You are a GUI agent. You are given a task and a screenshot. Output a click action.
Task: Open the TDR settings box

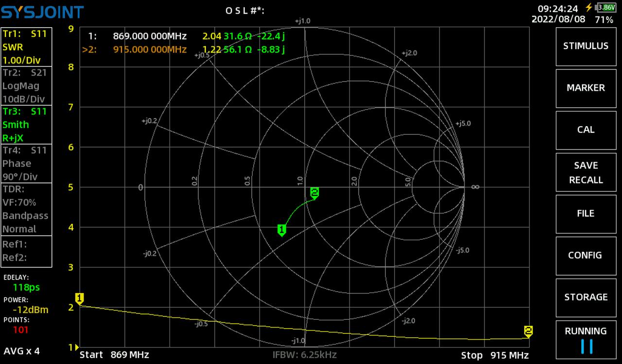[x=26, y=209]
